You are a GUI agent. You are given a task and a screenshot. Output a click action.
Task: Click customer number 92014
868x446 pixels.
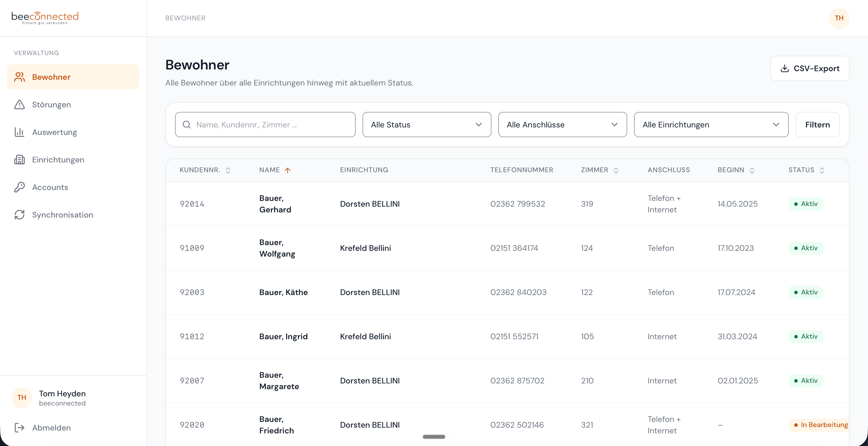click(x=192, y=204)
